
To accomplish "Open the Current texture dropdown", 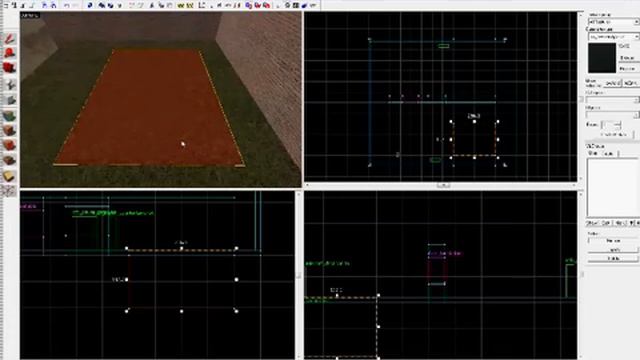I will (613, 36).
